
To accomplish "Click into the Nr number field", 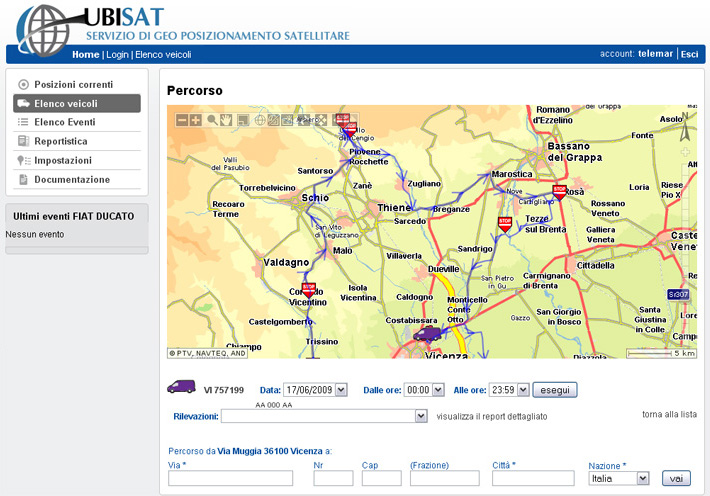I will [x=333, y=478].
